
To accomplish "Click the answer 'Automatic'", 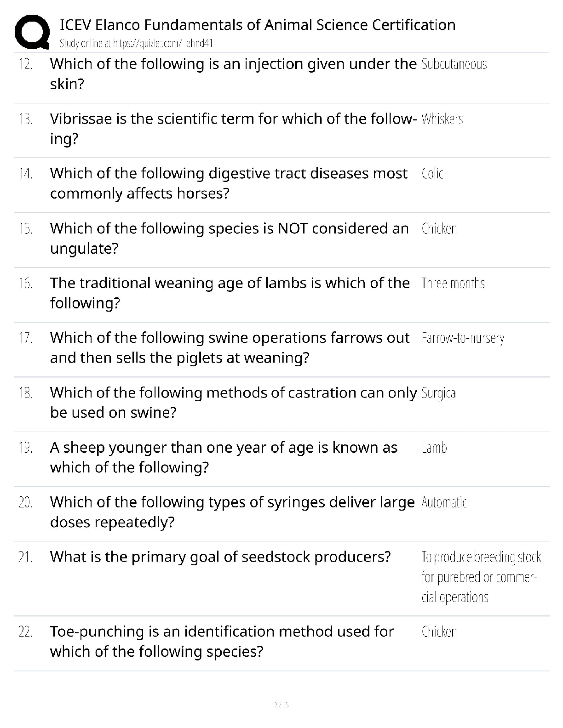I will [444, 502].
